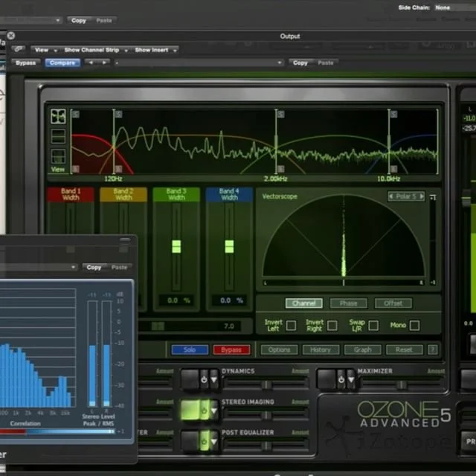The width and height of the screenshot is (476, 476).
Task: Bypass Band 1 with bottom-left B icon
Action: [76, 169]
